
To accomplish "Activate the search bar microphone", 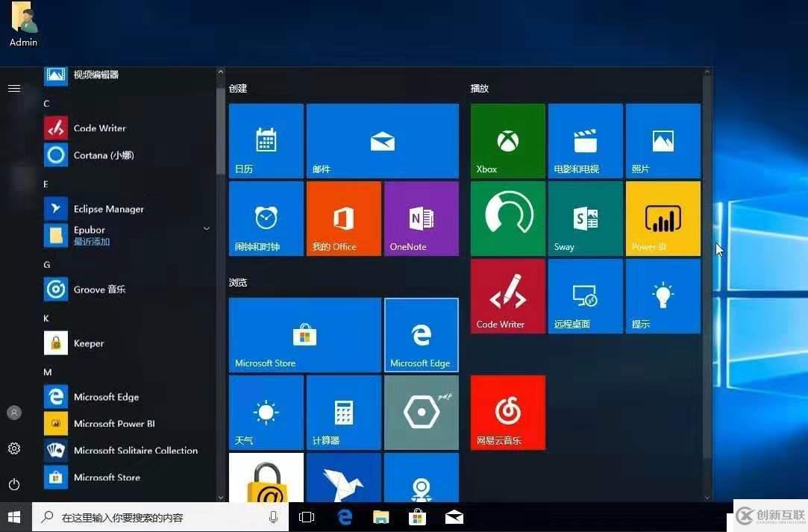I will click(274, 516).
